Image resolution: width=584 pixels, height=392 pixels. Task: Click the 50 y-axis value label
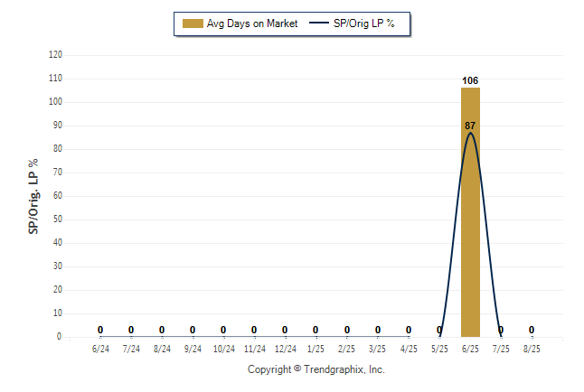(58, 219)
